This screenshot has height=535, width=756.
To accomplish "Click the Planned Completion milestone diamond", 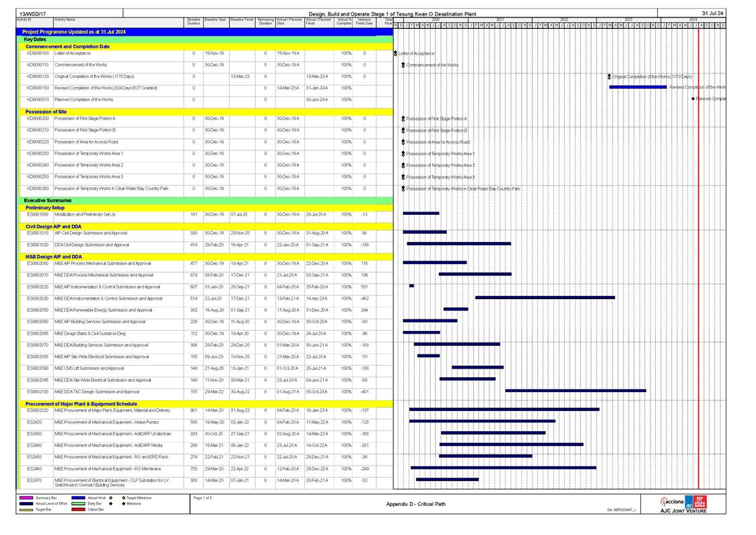I will pyautogui.click(x=693, y=99).
